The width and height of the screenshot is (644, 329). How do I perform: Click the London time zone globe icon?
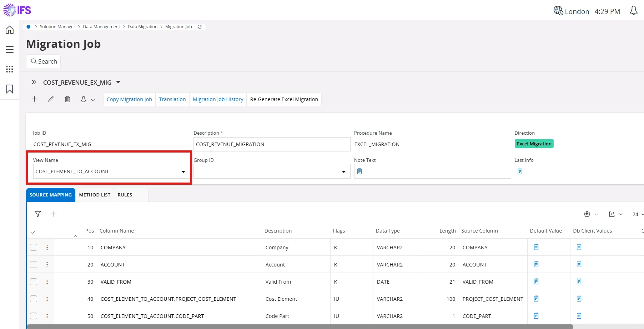[558, 11]
